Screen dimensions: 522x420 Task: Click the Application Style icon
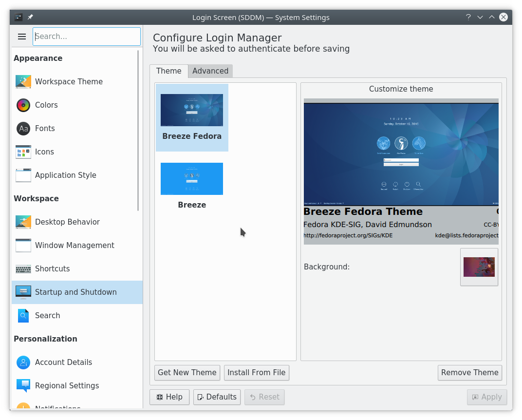pyautogui.click(x=23, y=175)
